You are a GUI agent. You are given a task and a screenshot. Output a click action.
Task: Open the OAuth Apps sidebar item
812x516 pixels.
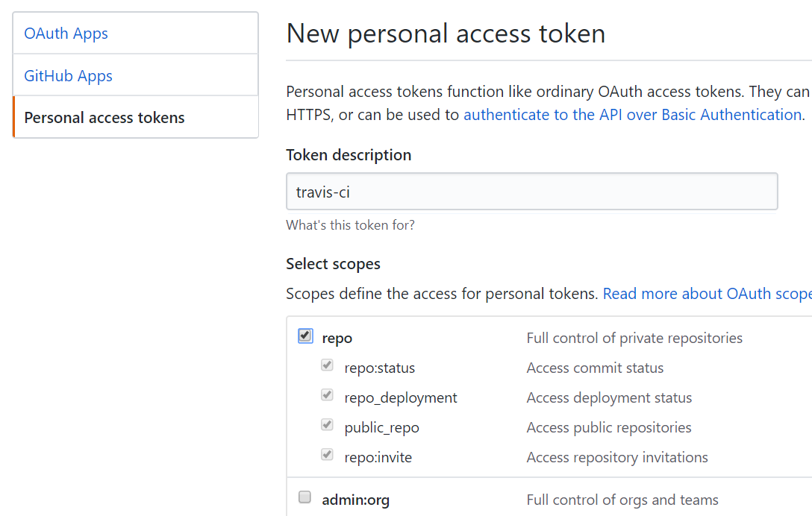pos(66,34)
